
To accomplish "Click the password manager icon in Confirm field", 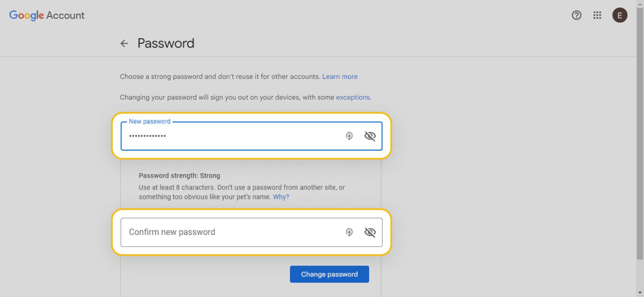I will tap(349, 232).
